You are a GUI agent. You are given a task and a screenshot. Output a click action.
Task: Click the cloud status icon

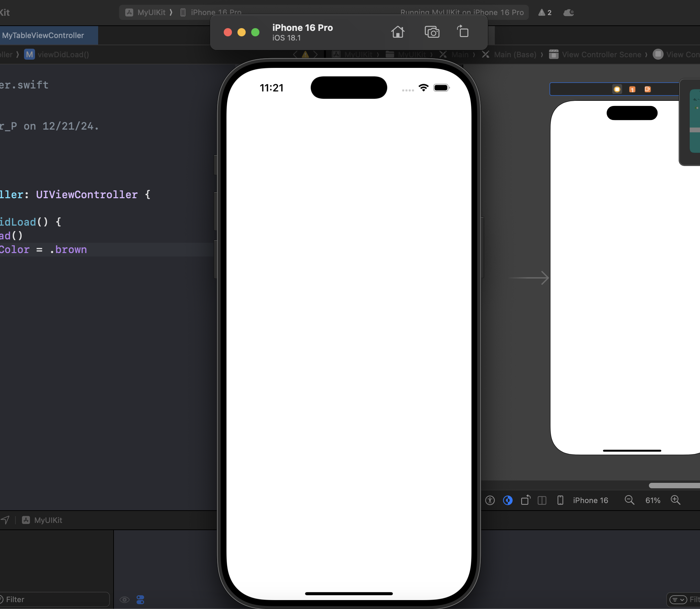pos(569,13)
